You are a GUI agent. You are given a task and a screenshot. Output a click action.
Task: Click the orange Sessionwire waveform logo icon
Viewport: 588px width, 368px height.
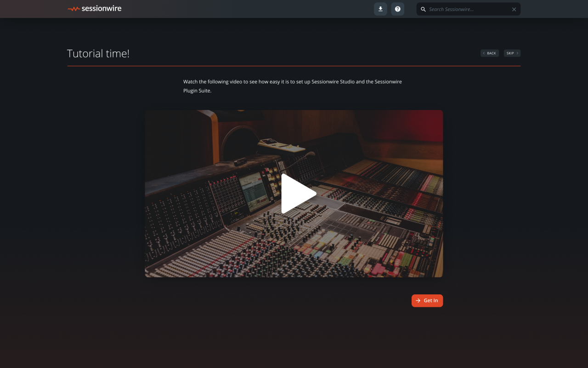coord(73,9)
